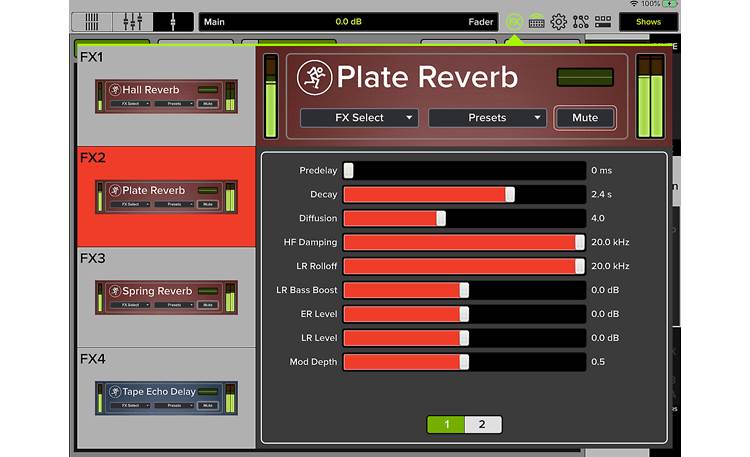This screenshot has height=457, width=750.
Task: Open FX Select in Hall Reverb thumbnail
Action: pos(130,103)
